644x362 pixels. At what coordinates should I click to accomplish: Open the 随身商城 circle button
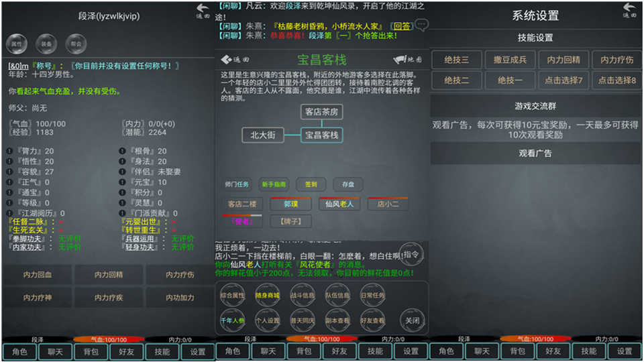268,295
